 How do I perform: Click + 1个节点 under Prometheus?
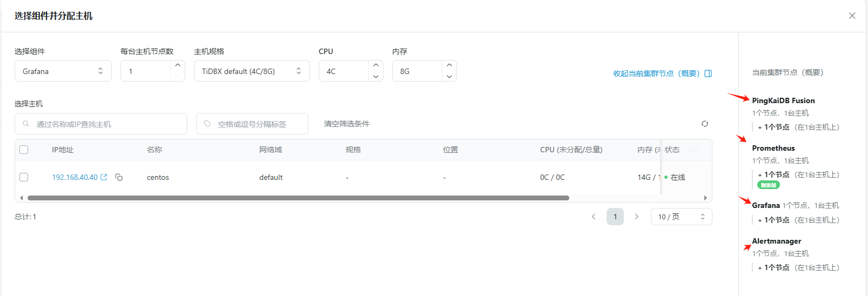point(773,174)
